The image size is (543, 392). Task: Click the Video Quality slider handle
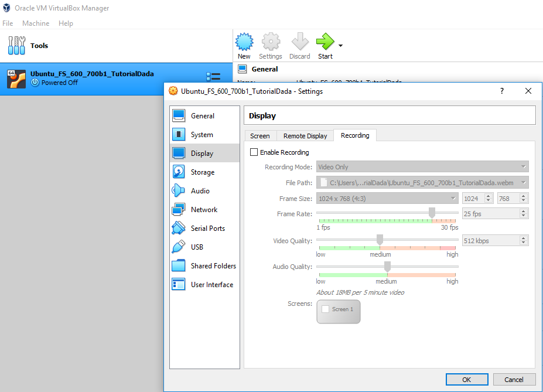pyautogui.click(x=380, y=240)
